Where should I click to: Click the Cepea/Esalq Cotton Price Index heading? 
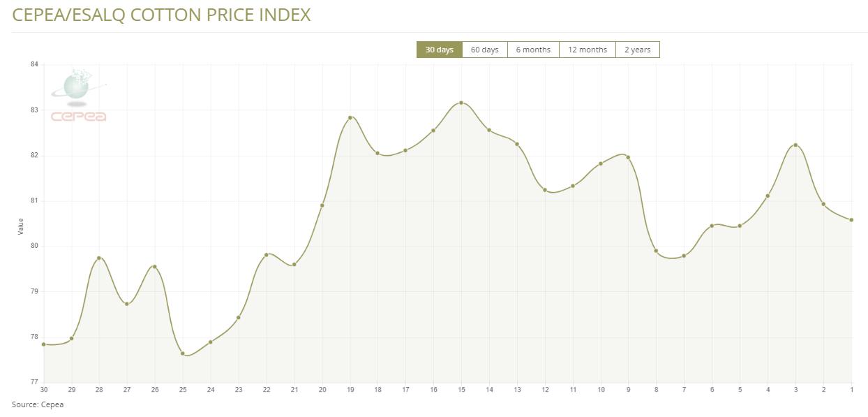(161, 15)
